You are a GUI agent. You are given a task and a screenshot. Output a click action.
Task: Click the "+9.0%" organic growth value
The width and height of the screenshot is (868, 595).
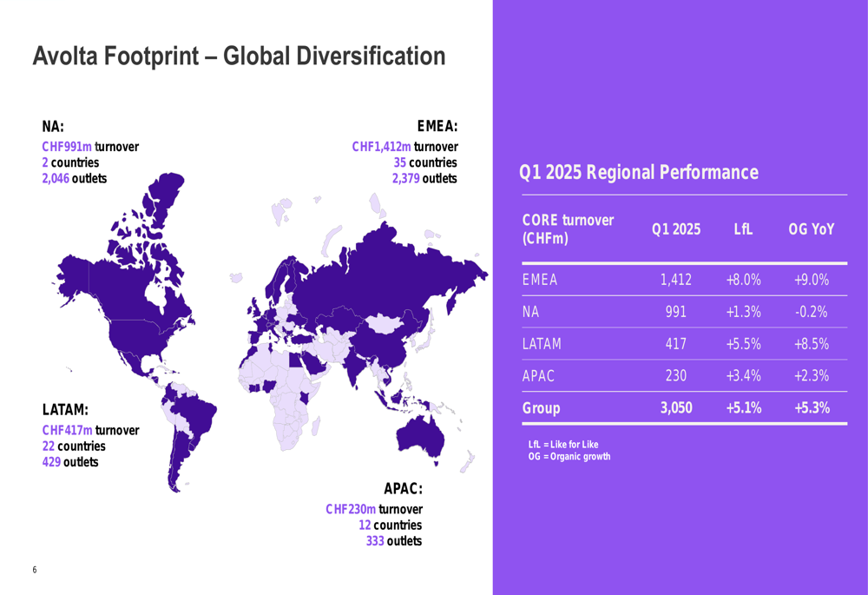pyautogui.click(x=812, y=280)
